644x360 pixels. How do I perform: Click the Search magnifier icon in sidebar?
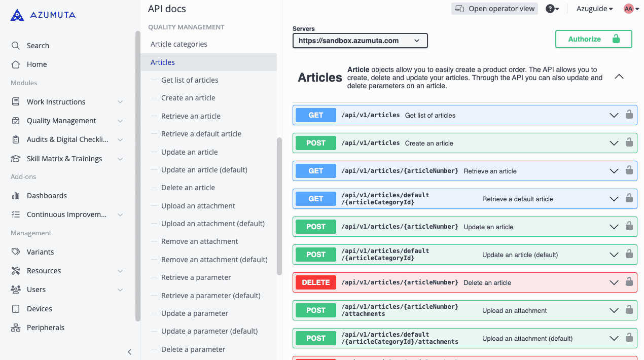tap(16, 46)
